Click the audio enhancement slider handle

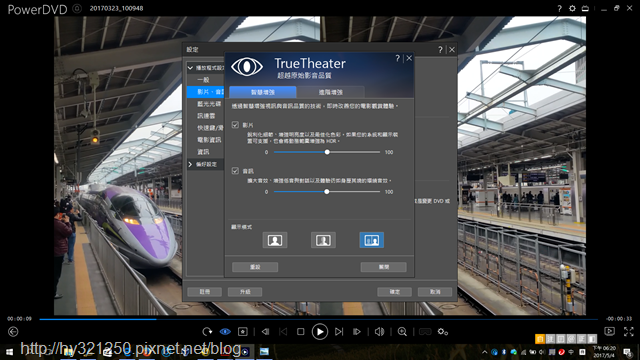click(327, 192)
